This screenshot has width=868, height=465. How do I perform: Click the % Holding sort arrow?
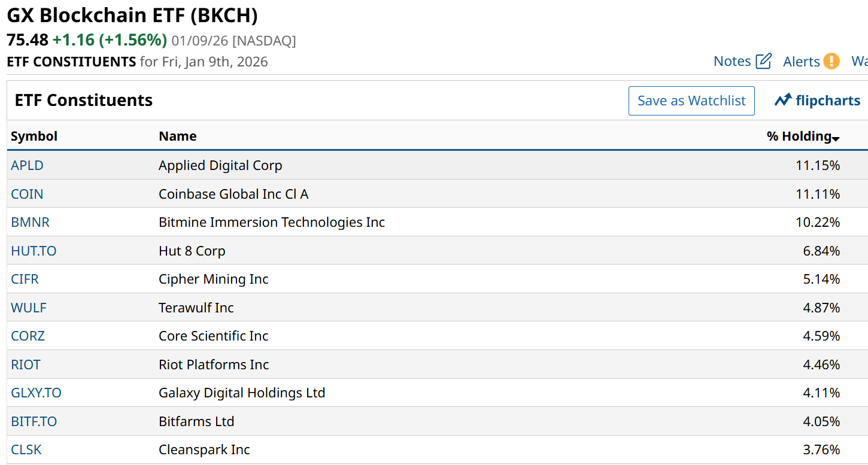tap(836, 139)
